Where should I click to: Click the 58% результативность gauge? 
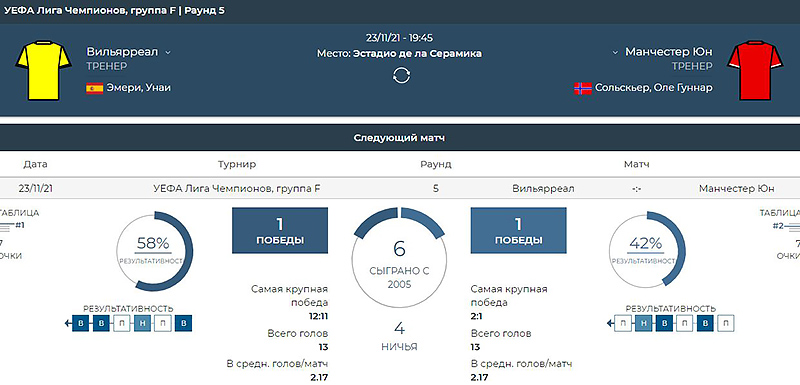click(x=155, y=251)
